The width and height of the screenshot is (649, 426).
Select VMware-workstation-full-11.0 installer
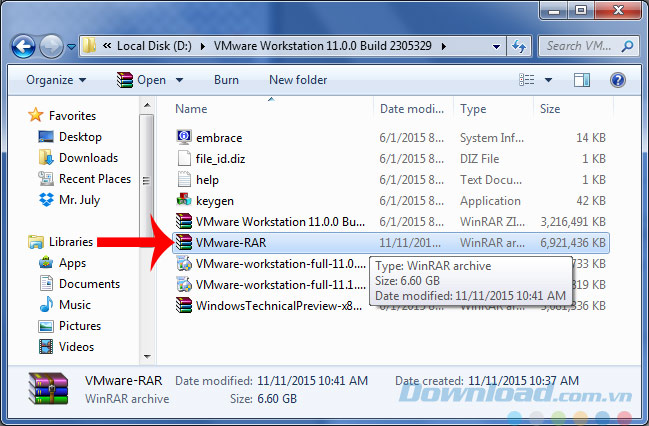[270, 264]
